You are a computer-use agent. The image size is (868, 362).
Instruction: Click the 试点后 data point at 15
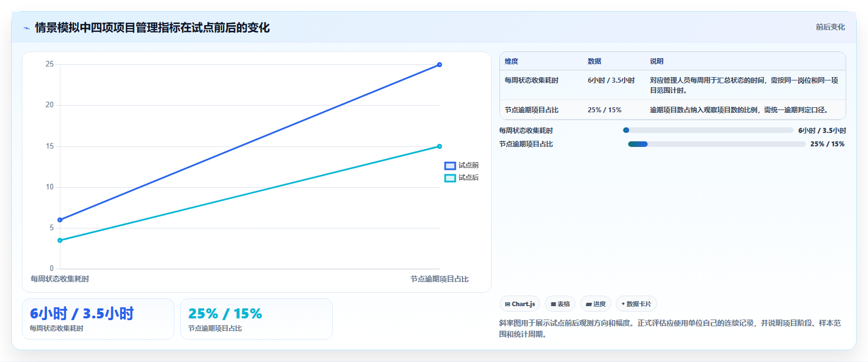tap(440, 146)
